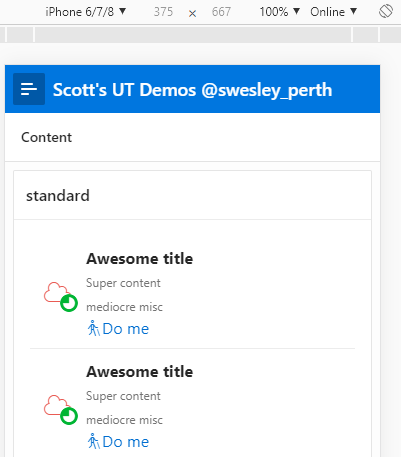
Task: Select the Content breadcrumb title
Action: (x=46, y=137)
